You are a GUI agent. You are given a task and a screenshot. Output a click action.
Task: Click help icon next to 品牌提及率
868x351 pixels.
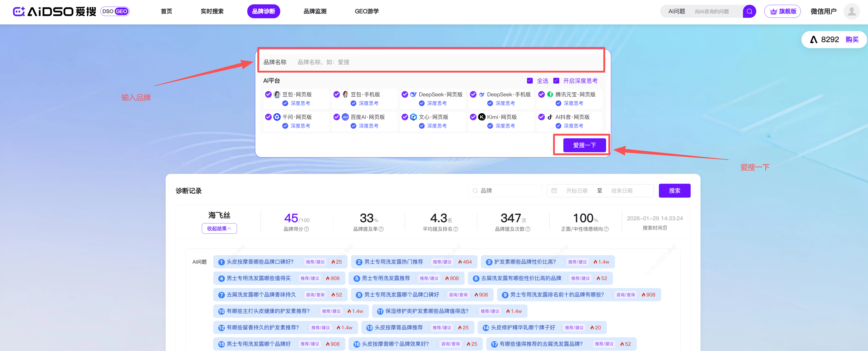pos(381,229)
